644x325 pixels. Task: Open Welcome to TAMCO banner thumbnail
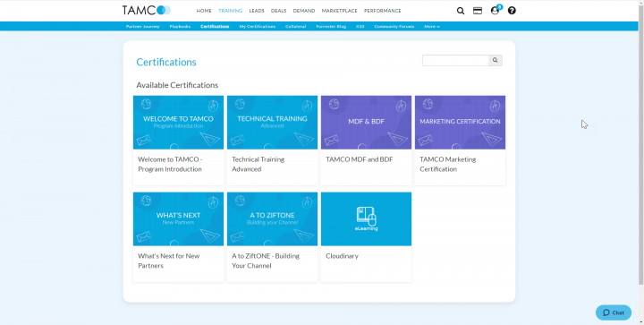178,123
